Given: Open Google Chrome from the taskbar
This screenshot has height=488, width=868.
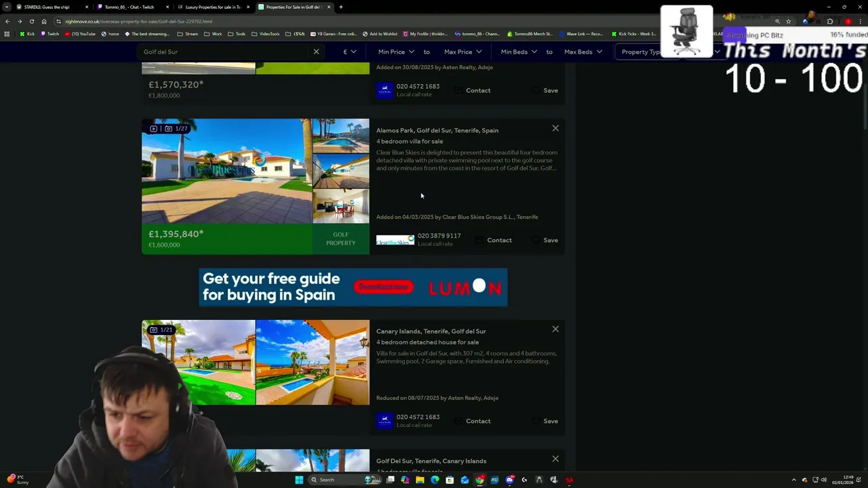Looking at the screenshot, I should tap(479, 480).
